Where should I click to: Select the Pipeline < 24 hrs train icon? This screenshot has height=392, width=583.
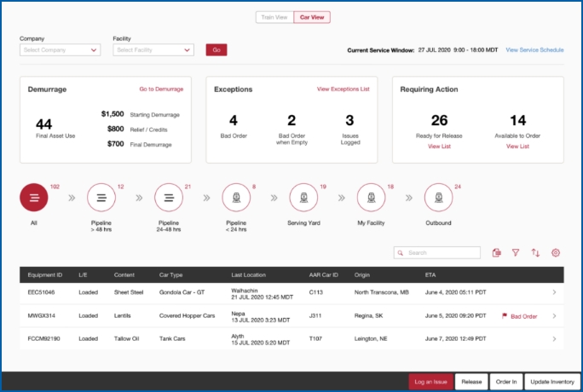[x=236, y=198]
